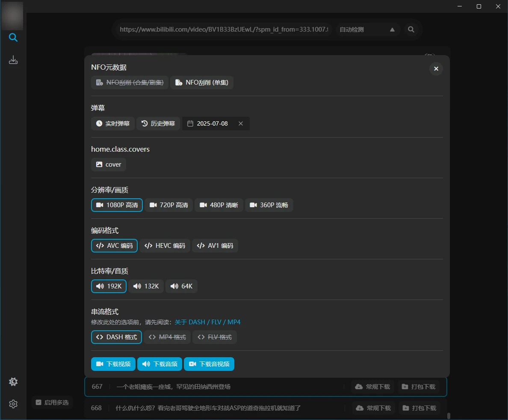Select 720P 高清 resolution
This screenshot has height=420, width=508.
[x=169, y=205]
